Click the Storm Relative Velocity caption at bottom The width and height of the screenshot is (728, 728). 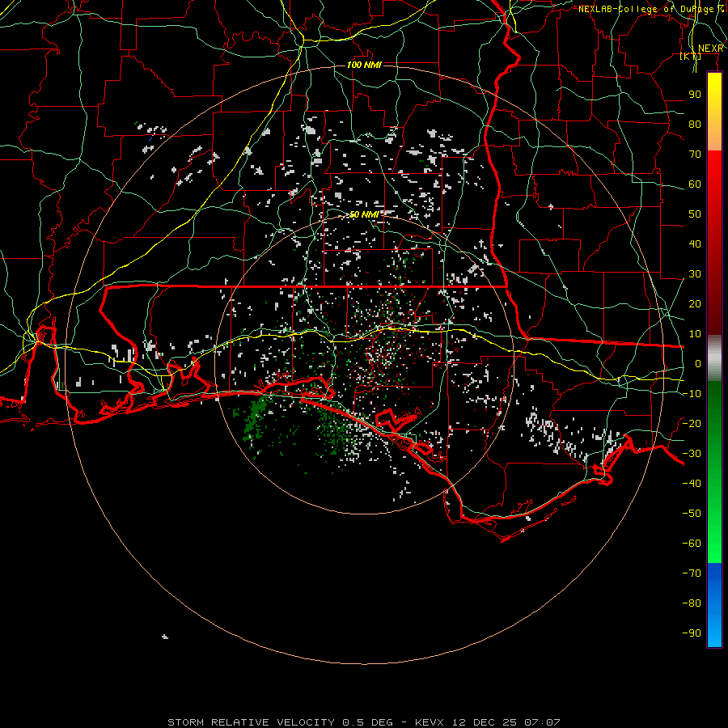(x=363, y=722)
